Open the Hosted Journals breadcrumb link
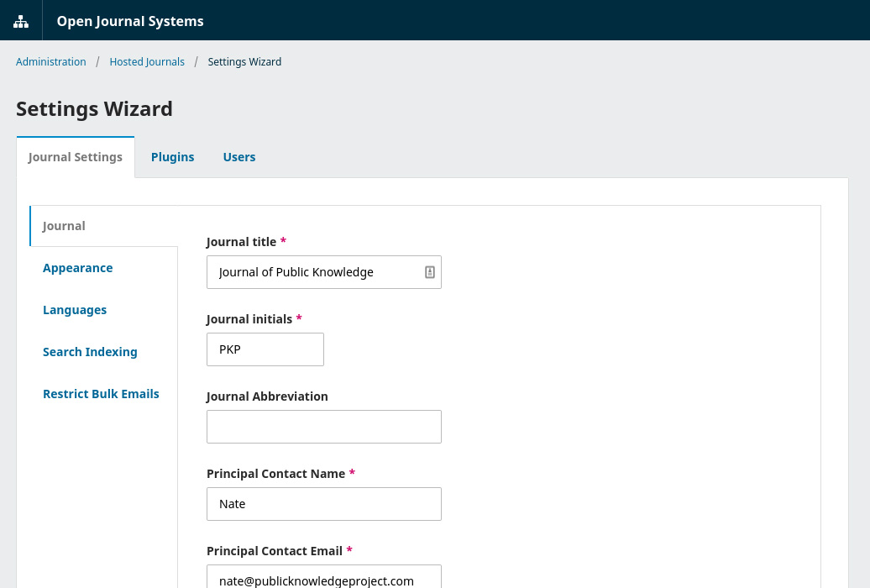This screenshot has width=870, height=588. [x=147, y=62]
